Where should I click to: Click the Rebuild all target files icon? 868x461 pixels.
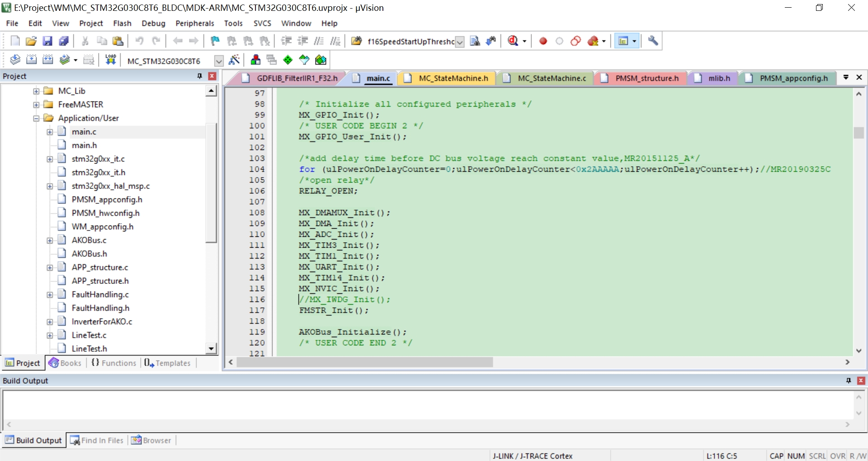47,60
